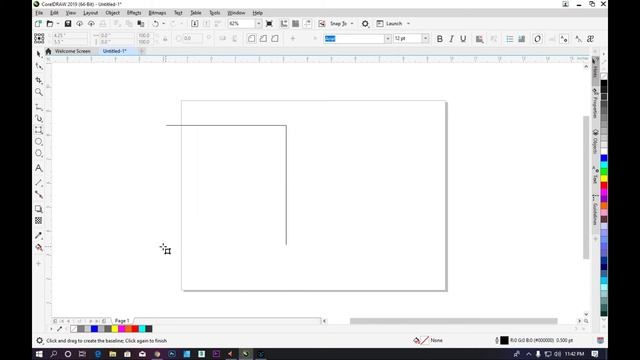
Task: Open the zoom level dropdown
Action: (x=258, y=24)
